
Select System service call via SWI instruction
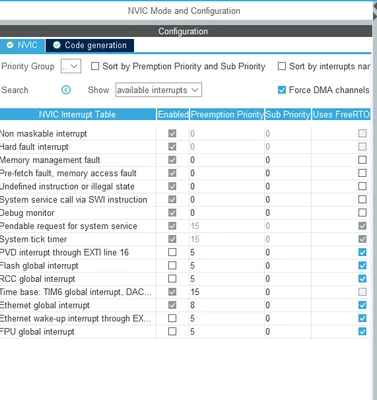click(185, 200)
